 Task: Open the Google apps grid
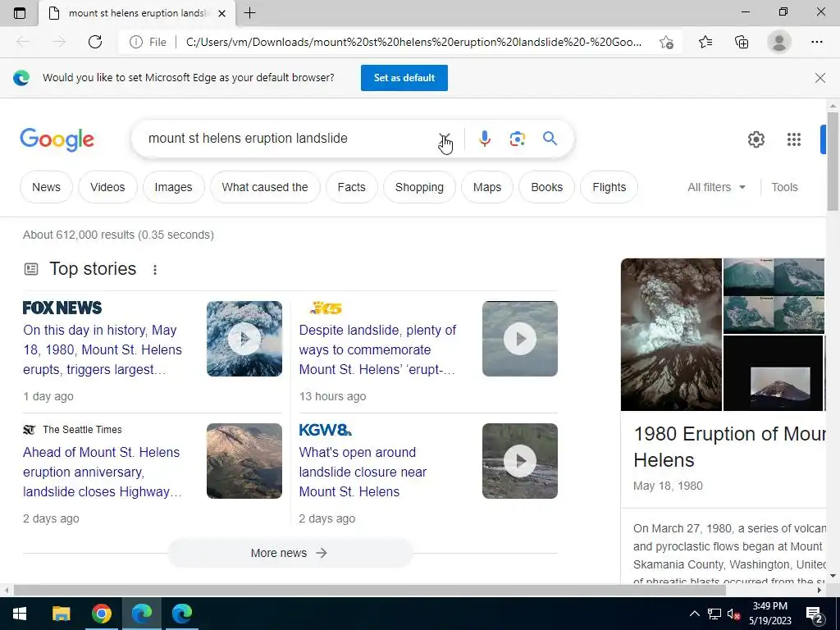tap(794, 139)
